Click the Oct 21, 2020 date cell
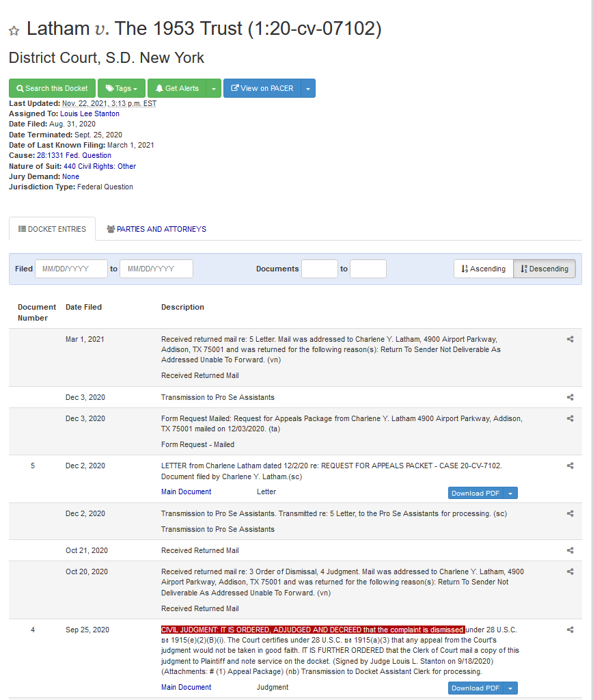Viewport: 593px width, 700px height. tap(87, 550)
